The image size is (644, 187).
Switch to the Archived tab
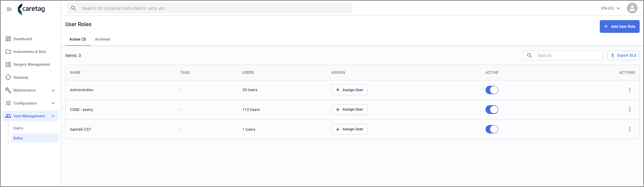click(x=102, y=39)
